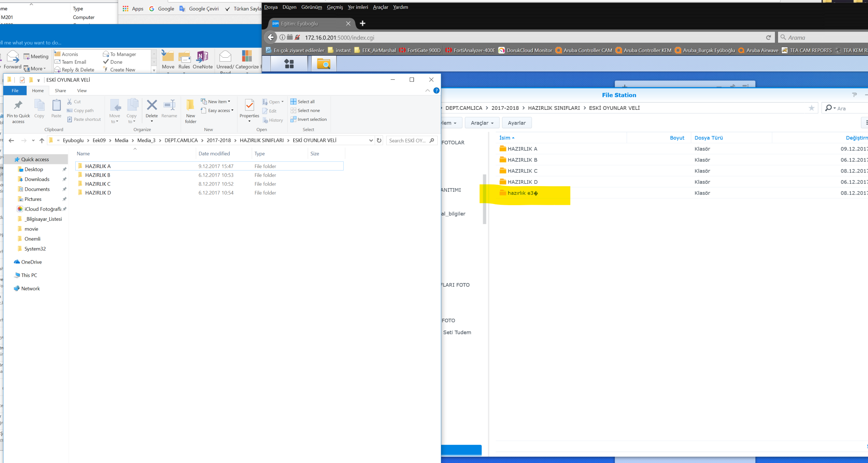868x463 pixels.
Task: Click the refresh icon beside the Explorer address bar
Action: click(x=379, y=140)
